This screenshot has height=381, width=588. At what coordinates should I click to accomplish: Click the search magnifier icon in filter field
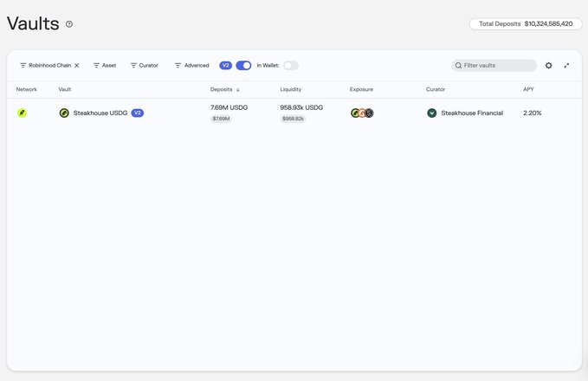click(x=458, y=65)
